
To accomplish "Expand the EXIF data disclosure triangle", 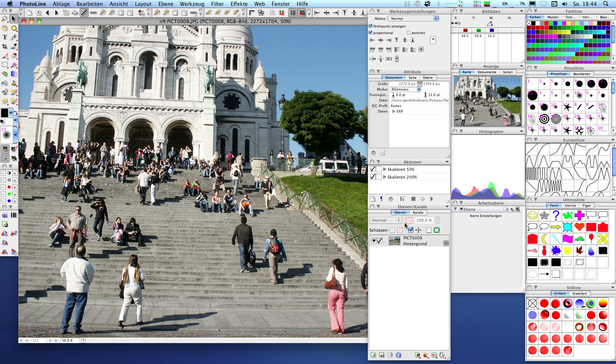I will 393,111.
